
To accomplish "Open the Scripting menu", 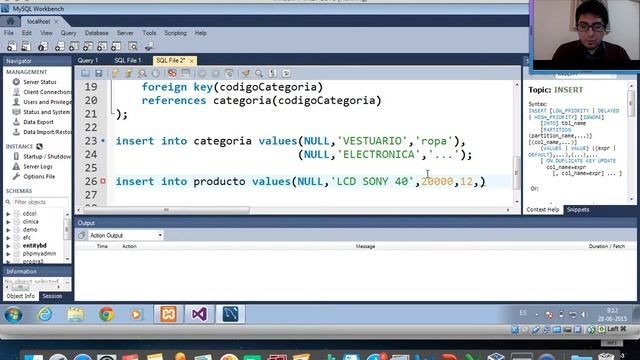I will click(175, 33).
